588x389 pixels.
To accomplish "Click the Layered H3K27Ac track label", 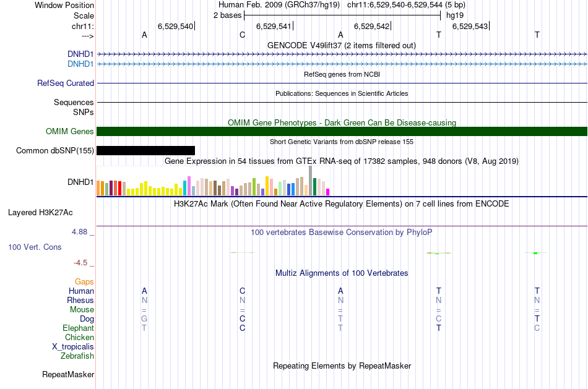I will coord(40,213).
